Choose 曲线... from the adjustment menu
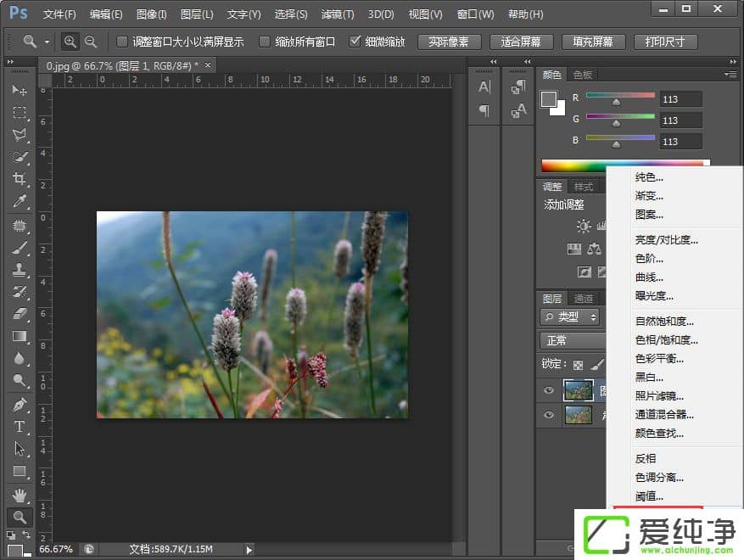744x560 pixels. (649, 277)
